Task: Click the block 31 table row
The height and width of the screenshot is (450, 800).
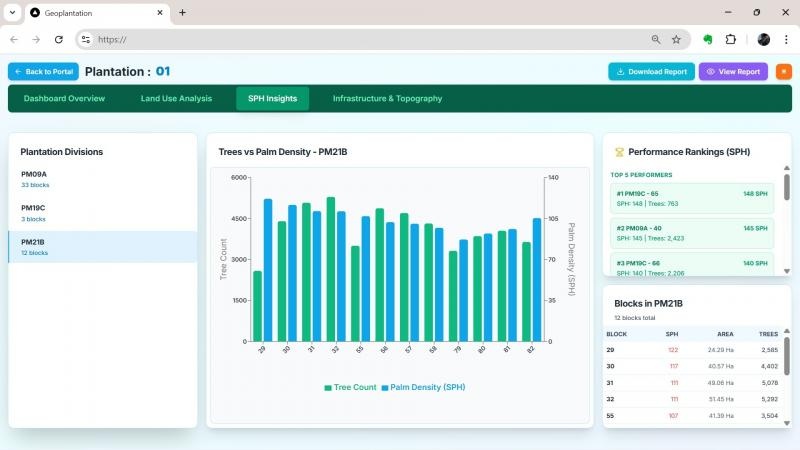Action: pyautogui.click(x=692, y=383)
